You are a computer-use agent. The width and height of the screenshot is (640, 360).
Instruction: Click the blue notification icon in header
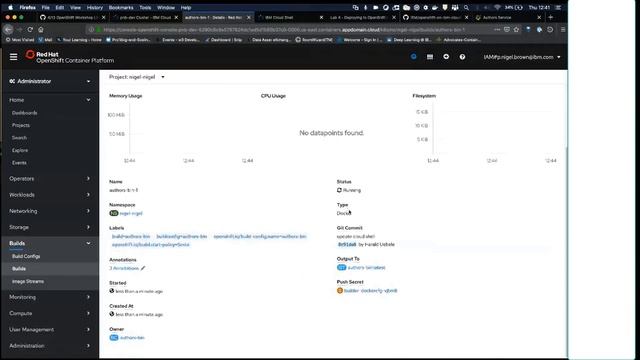click(x=413, y=57)
